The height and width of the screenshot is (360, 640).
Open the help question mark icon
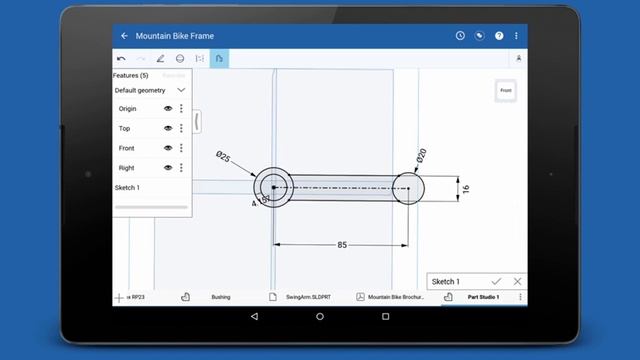pos(499,36)
